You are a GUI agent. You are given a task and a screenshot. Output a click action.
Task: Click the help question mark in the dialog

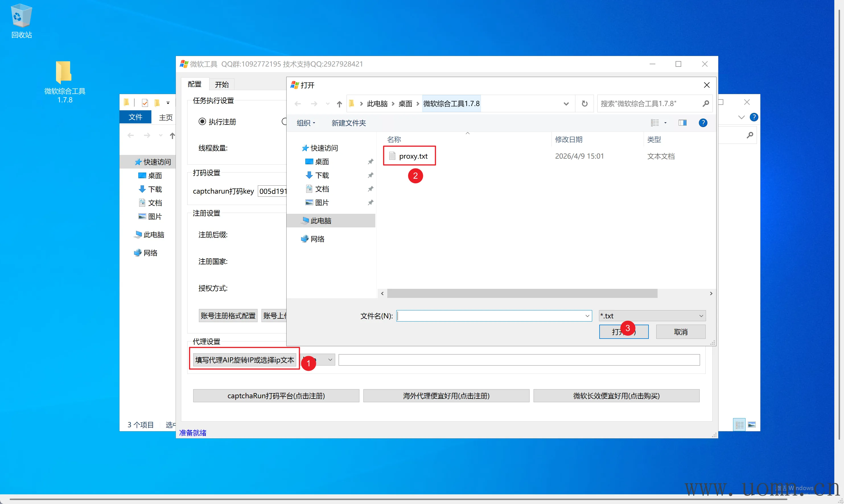703,123
